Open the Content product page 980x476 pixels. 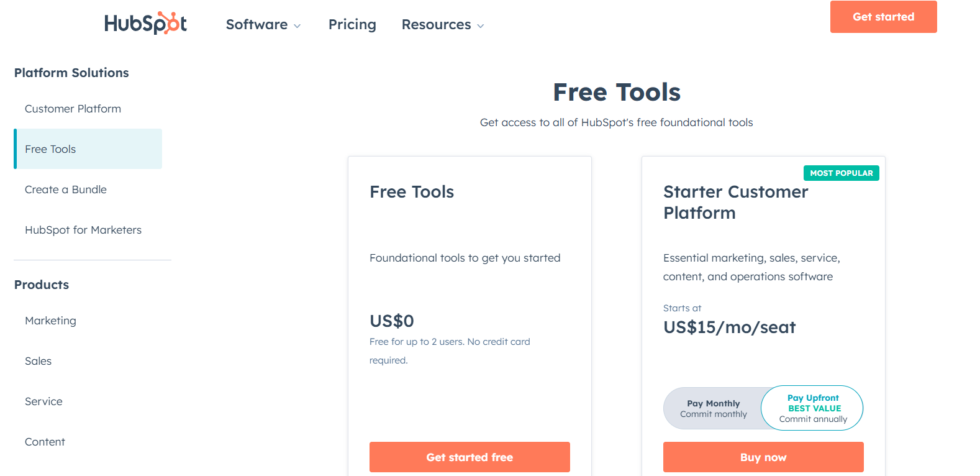45,442
